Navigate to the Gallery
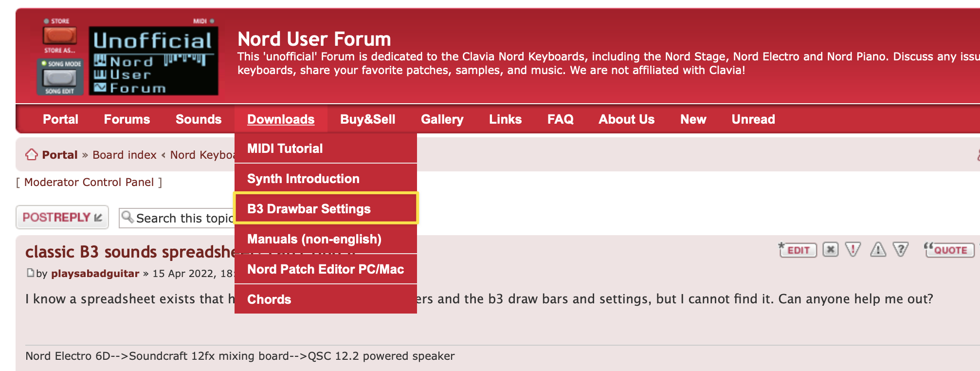Image resolution: width=980 pixels, height=371 pixels. 442,119
